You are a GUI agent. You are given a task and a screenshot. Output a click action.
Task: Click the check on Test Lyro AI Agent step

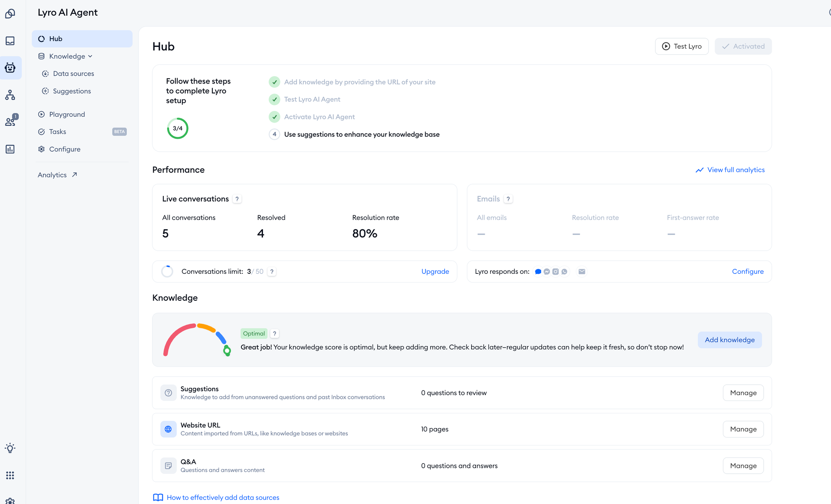pos(274,99)
